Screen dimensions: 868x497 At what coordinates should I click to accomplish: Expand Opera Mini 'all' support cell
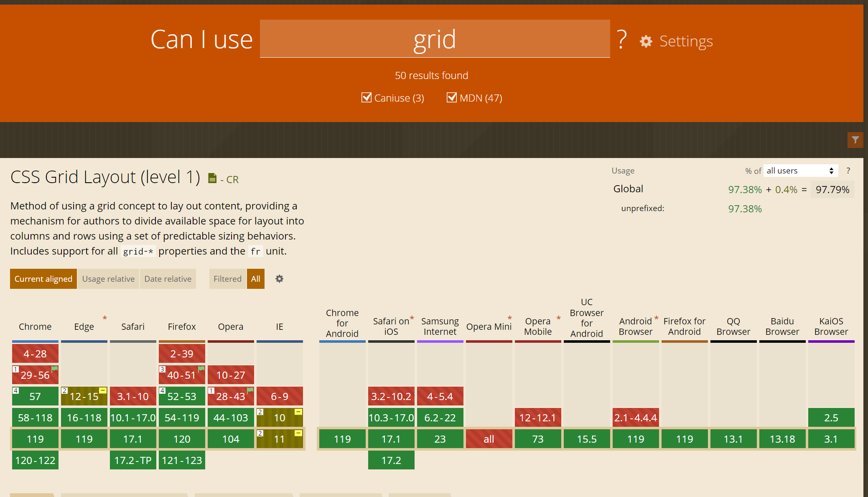click(x=489, y=439)
